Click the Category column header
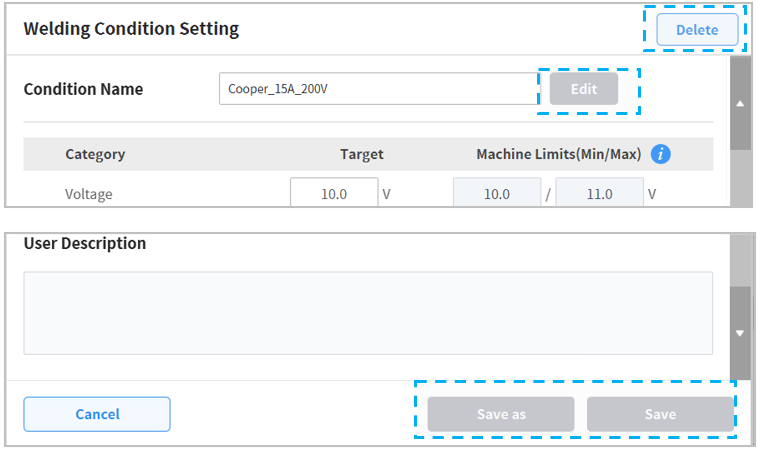This screenshot has width=758, height=450. (95, 154)
